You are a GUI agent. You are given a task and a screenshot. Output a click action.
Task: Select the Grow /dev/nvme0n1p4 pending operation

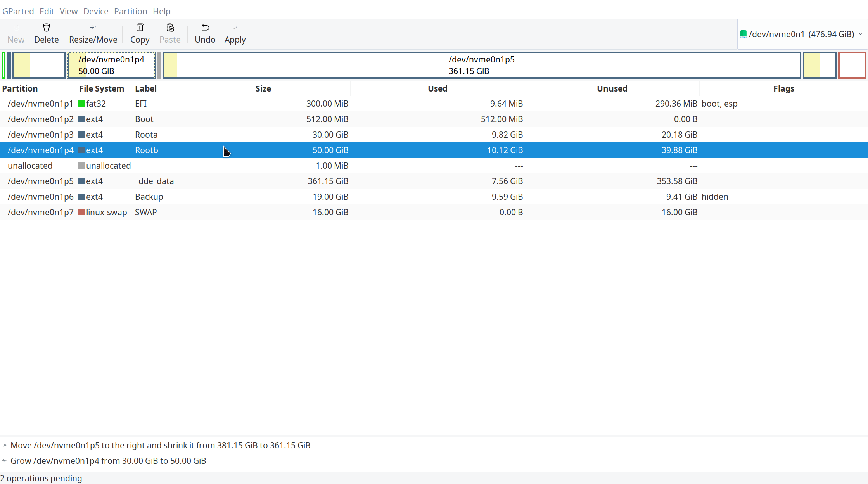click(108, 461)
